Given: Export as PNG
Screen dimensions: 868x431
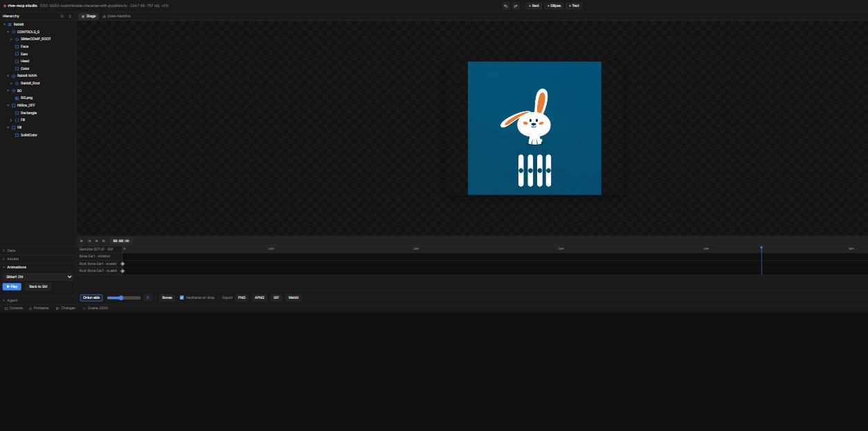Looking at the screenshot, I should pyautogui.click(x=242, y=297).
